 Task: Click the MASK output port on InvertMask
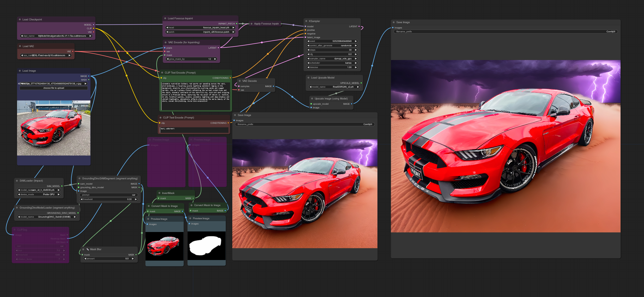coord(193,198)
